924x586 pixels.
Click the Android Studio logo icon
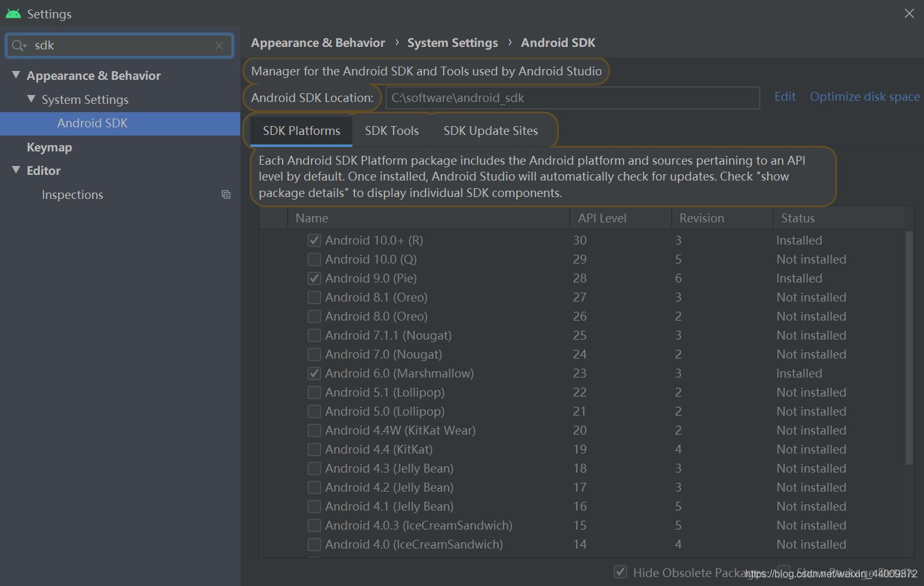coord(13,13)
